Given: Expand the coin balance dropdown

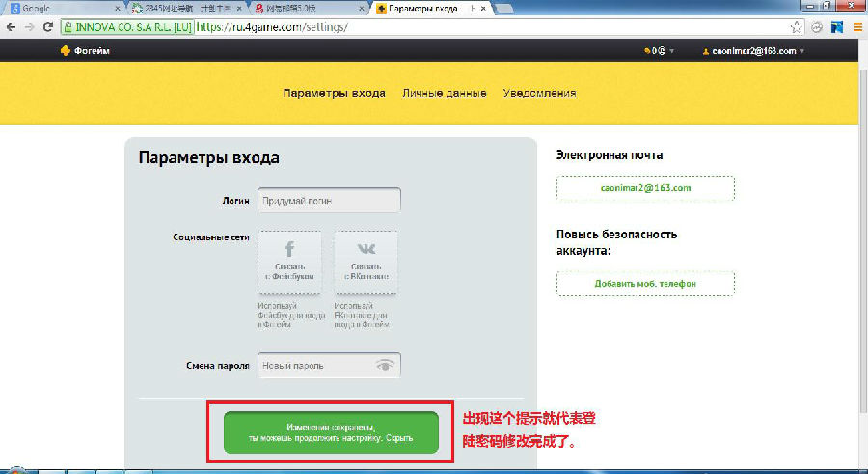Looking at the screenshot, I should (659, 51).
